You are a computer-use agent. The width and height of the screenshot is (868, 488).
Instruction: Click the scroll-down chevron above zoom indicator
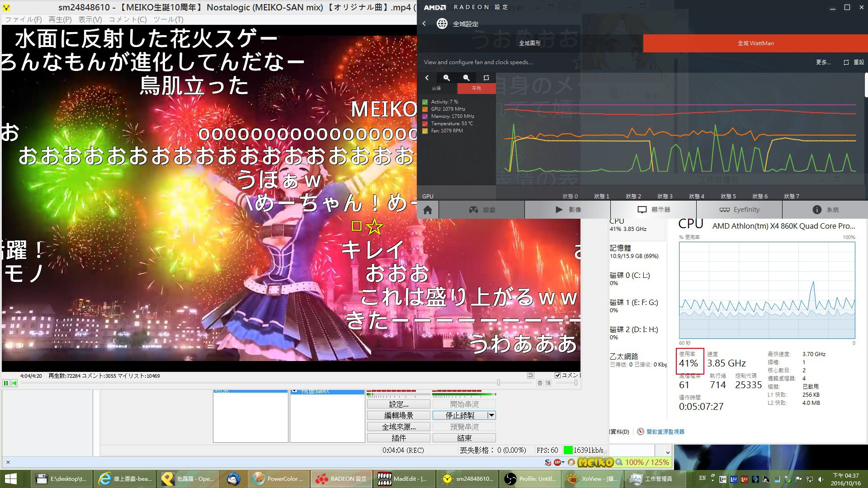click(x=668, y=452)
